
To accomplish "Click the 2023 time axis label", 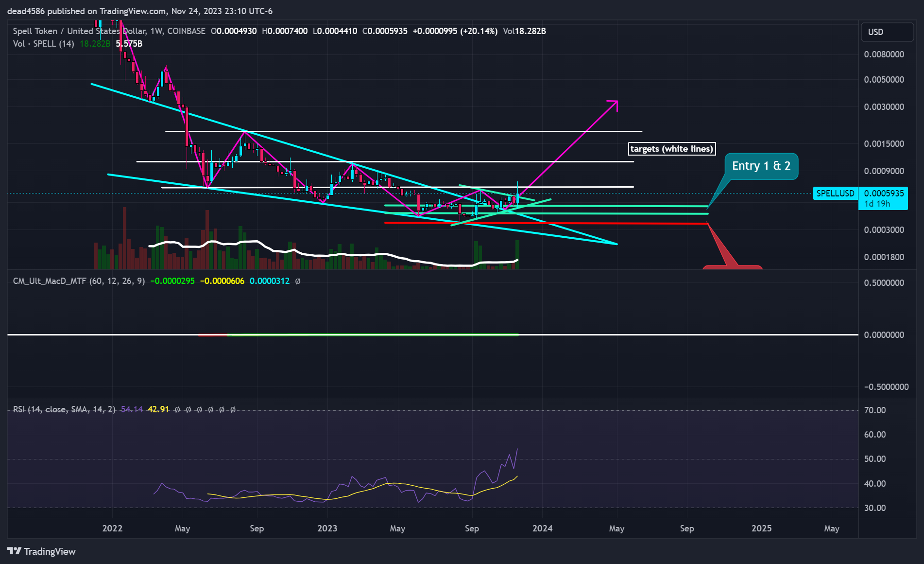I will (327, 529).
